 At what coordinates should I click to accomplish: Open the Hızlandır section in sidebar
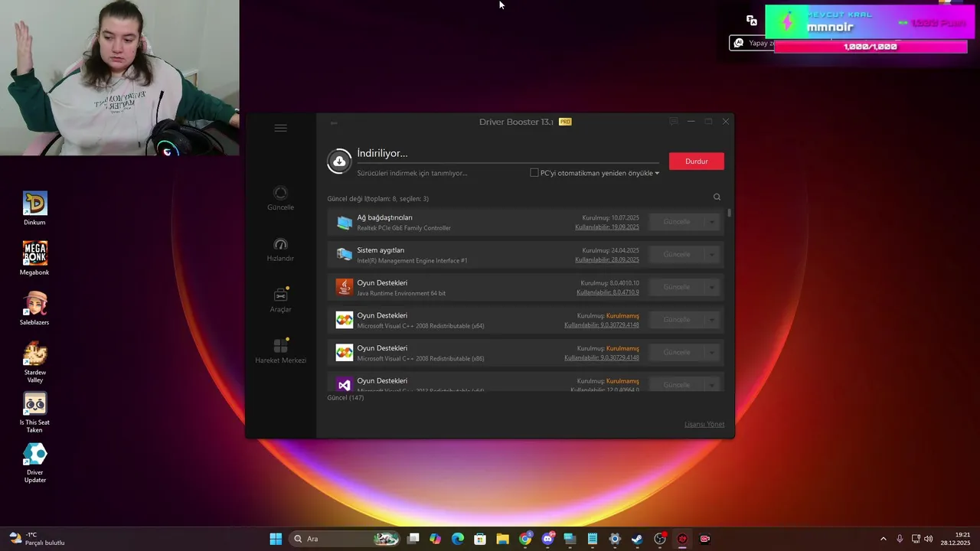pos(280,250)
